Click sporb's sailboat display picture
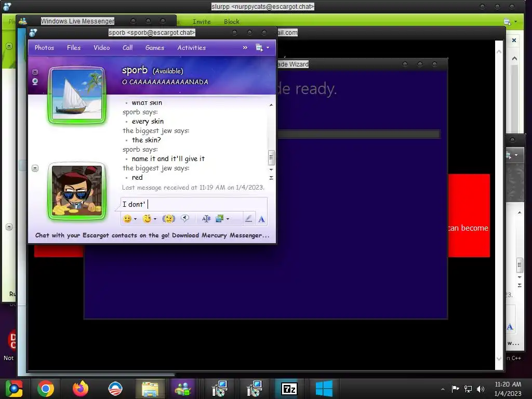Viewport: 532px width, 399px height. (x=77, y=95)
